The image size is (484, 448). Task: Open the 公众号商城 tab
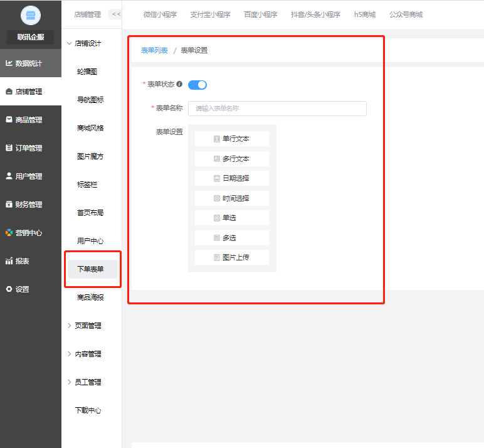tap(406, 14)
